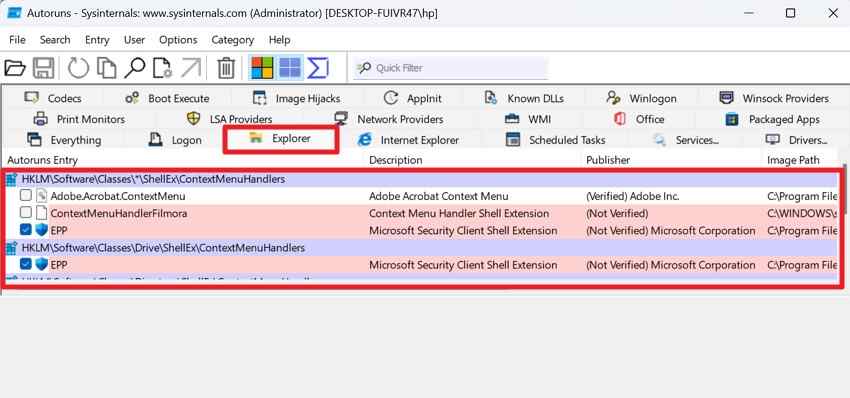Open the Entry menu

click(x=97, y=40)
